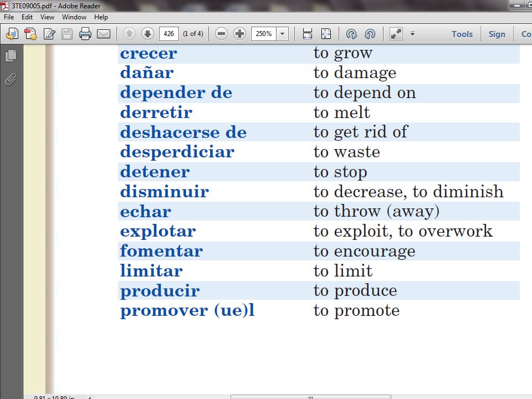Open zoom level dropdown arrow
532x399 pixels.
tap(282, 34)
